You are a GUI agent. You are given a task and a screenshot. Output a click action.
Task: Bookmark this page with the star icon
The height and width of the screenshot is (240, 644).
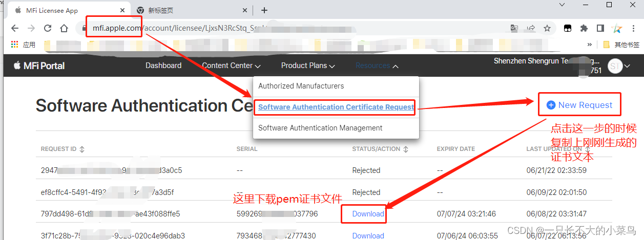tap(547, 28)
